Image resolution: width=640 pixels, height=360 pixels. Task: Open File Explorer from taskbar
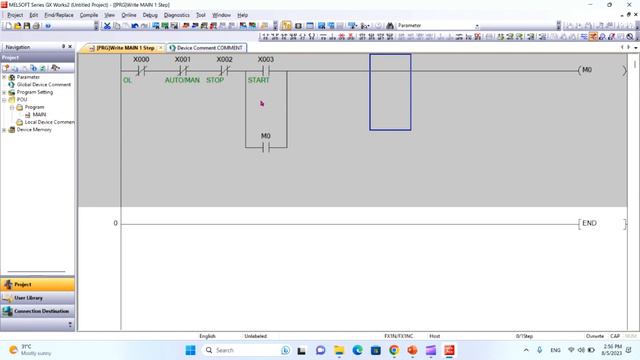click(339, 350)
